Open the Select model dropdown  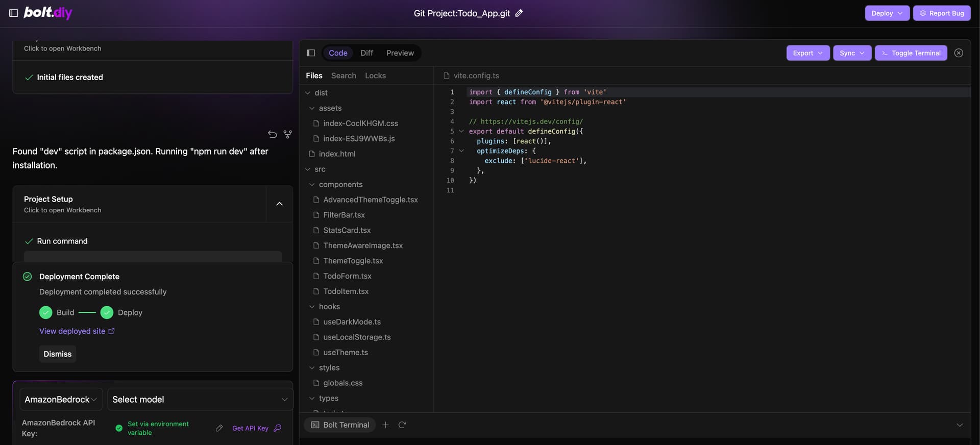pos(200,400)
